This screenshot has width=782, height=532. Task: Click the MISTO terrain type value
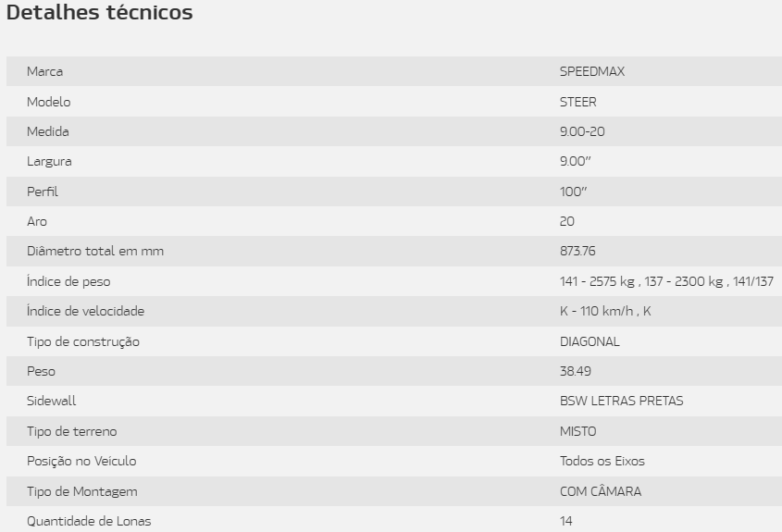click(x=578, y=431)
